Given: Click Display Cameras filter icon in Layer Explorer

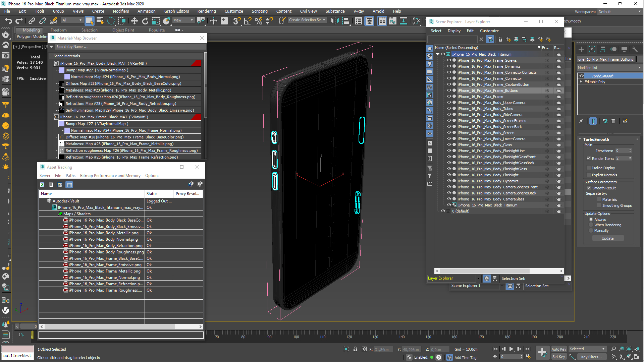Looking at the screenshot, I should pos(430,72).
